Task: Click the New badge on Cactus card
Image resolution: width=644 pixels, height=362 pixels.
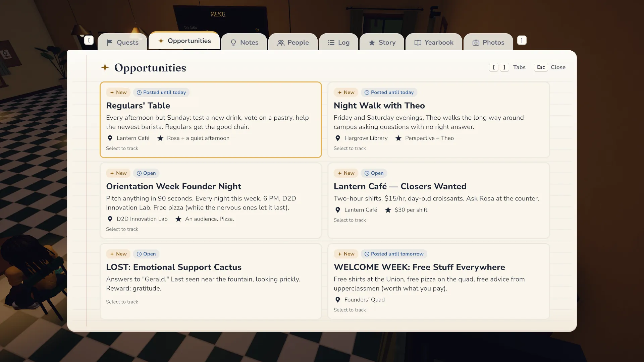Action: [x=118, y=254]
